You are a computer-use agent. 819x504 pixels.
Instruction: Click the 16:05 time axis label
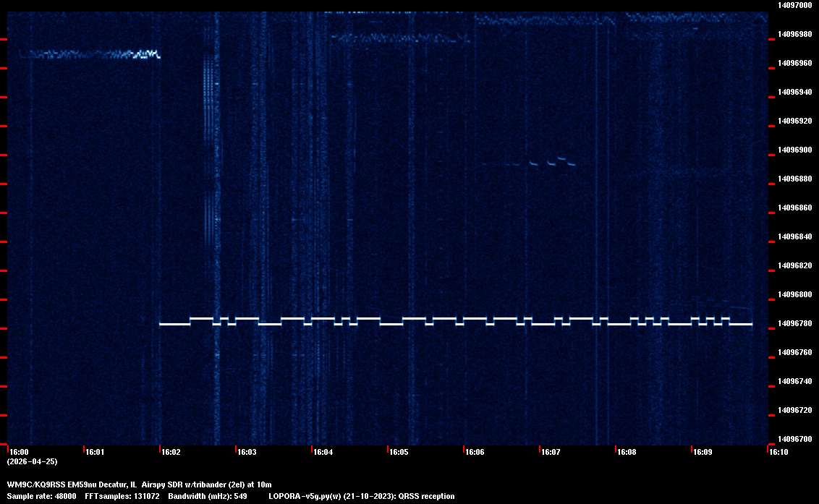coord(399,453)
